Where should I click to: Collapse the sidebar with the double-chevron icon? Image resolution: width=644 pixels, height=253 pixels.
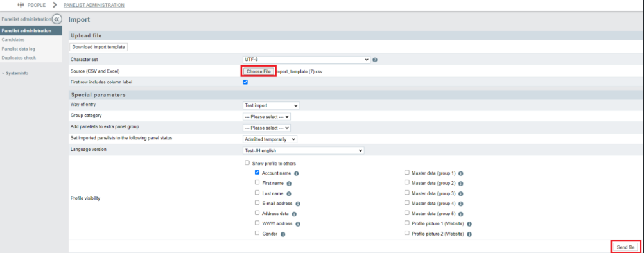pos(57,19)
